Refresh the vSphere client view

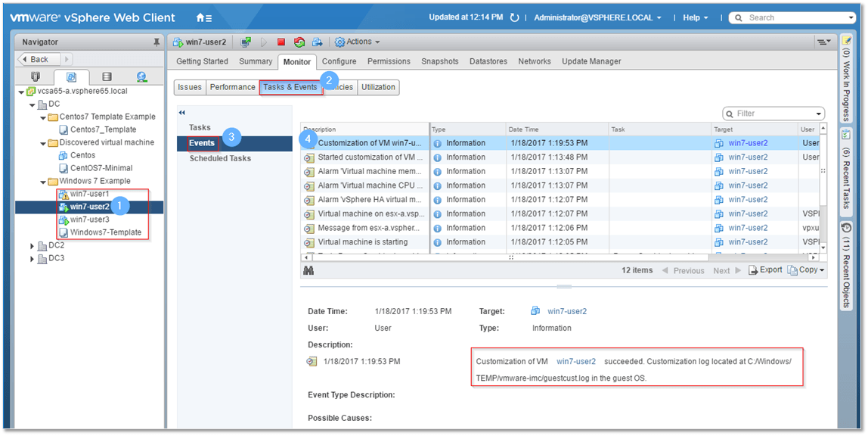(x=514, y=17)
